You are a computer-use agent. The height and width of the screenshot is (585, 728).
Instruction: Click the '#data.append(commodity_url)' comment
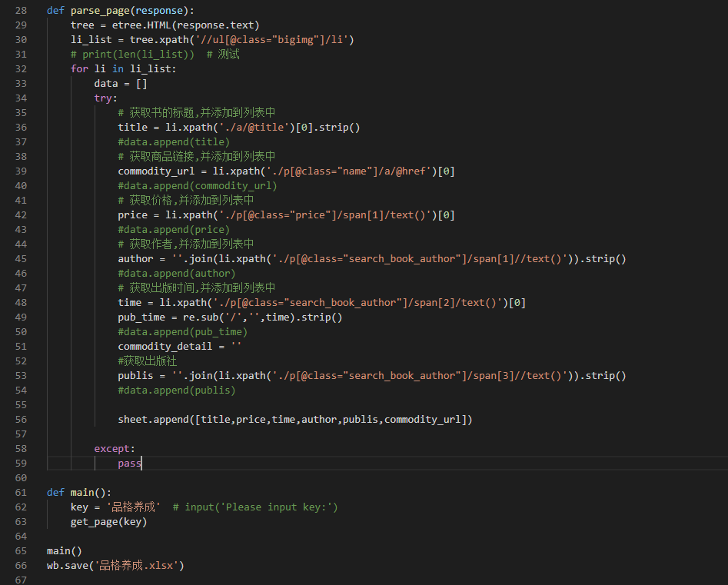[198, 186]
